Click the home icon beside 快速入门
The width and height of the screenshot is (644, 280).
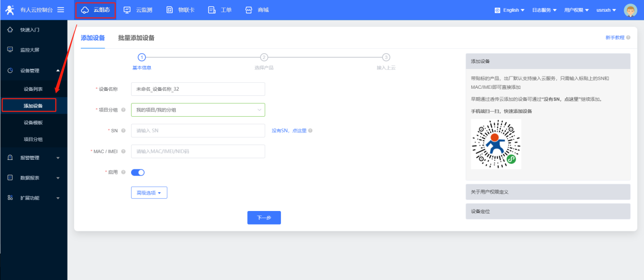tap(10, 30)
